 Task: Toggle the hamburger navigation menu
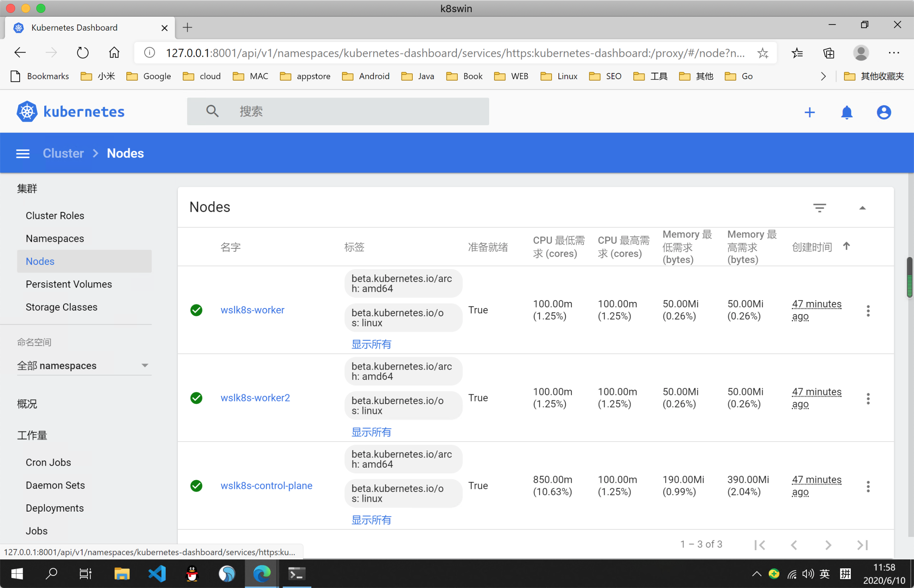point(23,154)
